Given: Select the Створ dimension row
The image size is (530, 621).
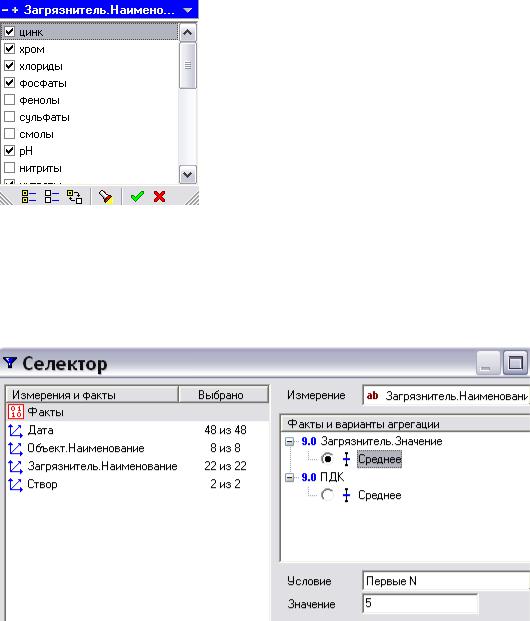Looking at the screenshot, I should (x=137, y=484).
